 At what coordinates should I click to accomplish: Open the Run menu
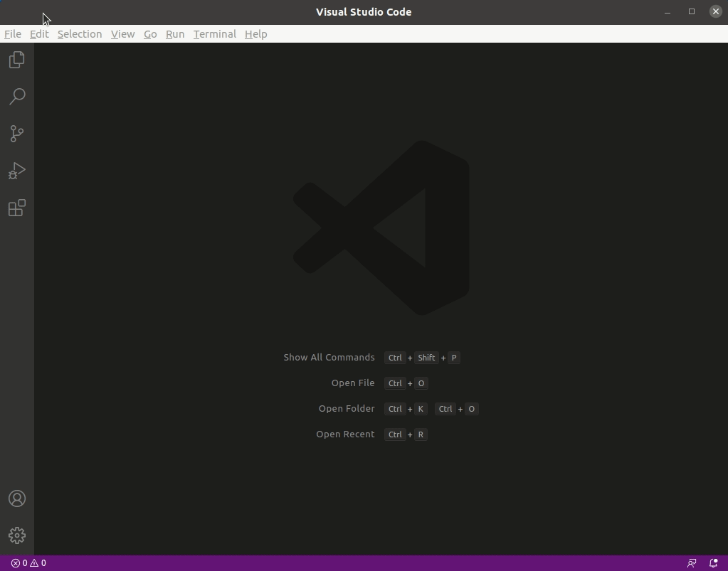(175, 34)
